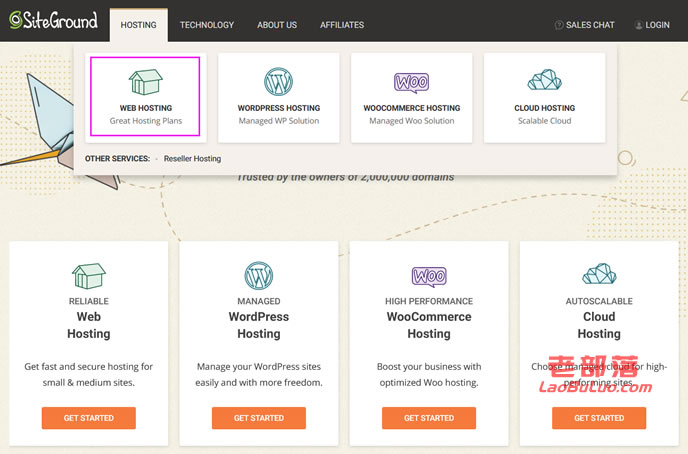Choose WooCommerce Hosting in dropdown

point(412,108)
